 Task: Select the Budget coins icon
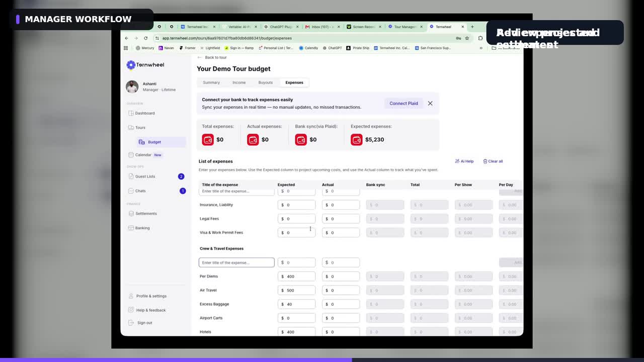[142, 142]
